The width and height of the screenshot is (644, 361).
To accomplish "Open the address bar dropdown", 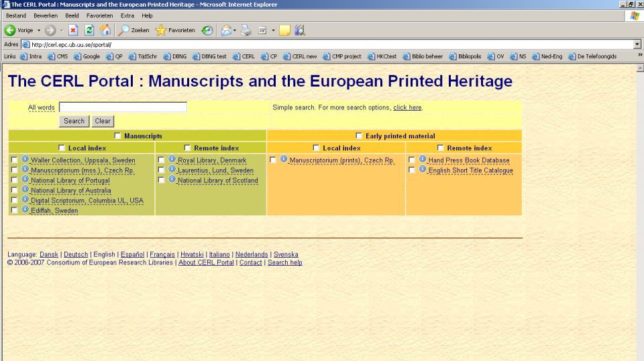I will click(x=637, y=44).
